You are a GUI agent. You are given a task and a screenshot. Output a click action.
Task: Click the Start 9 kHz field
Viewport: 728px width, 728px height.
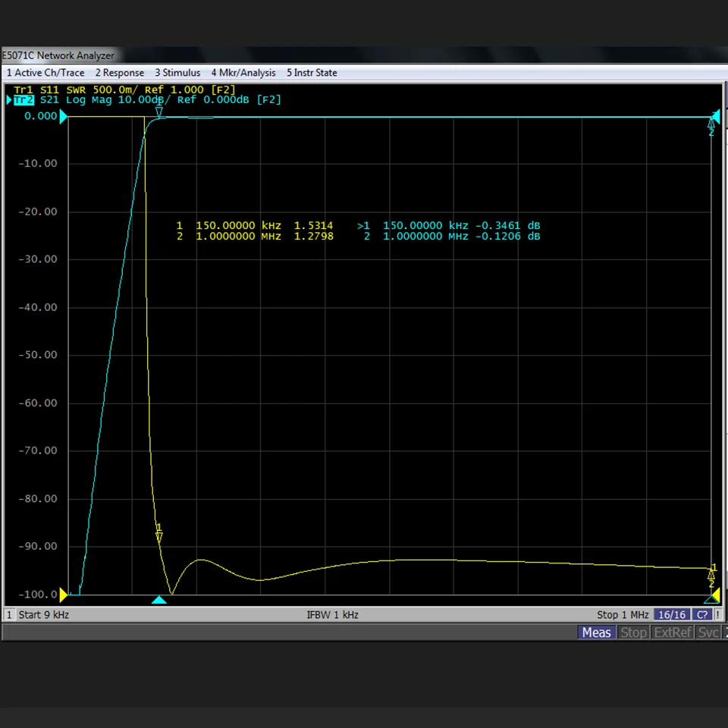point(44,615)
